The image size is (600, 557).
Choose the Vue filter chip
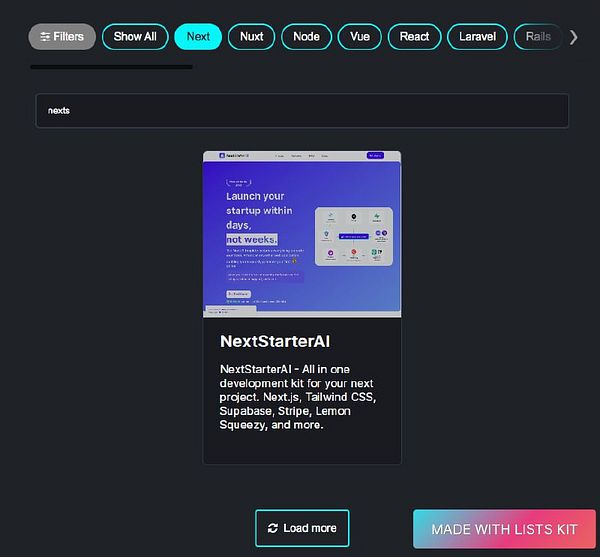(360, 37)
